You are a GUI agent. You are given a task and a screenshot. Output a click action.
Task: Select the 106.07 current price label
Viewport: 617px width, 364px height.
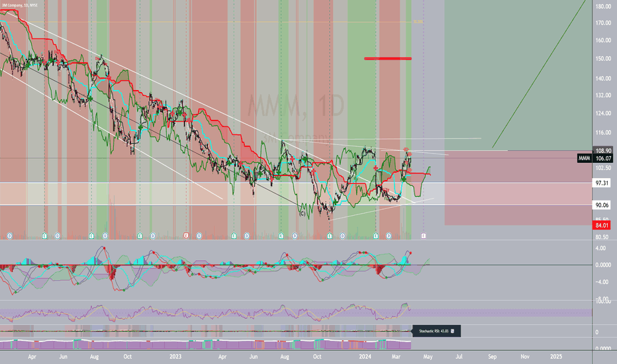tap(604, 158)
